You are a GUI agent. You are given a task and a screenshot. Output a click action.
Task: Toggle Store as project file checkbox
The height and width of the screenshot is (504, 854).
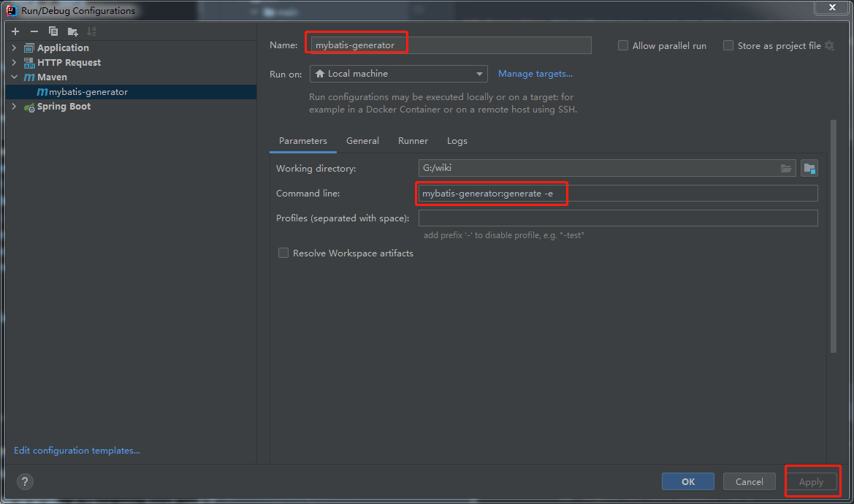click(728, 46)
